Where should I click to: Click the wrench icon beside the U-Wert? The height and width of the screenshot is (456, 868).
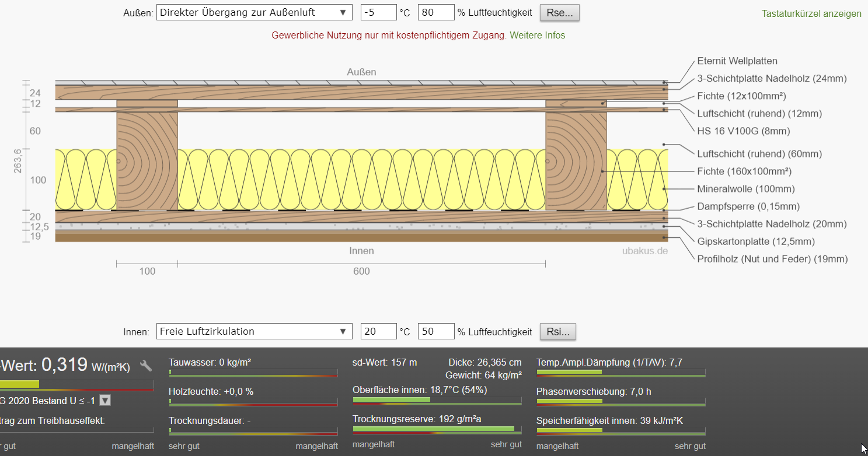click(x=146, y=366)
